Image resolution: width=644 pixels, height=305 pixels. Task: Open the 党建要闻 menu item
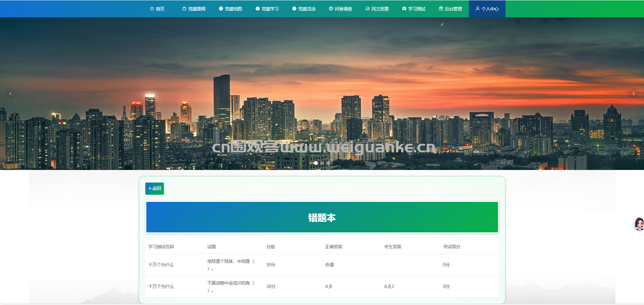click(194, 9)
